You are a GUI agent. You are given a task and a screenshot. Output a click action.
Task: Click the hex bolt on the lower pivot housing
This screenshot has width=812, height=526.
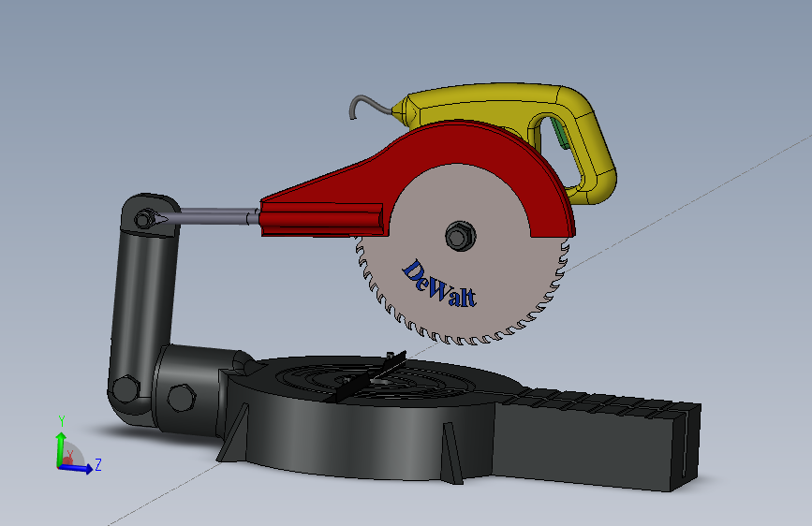click(182, 398)
